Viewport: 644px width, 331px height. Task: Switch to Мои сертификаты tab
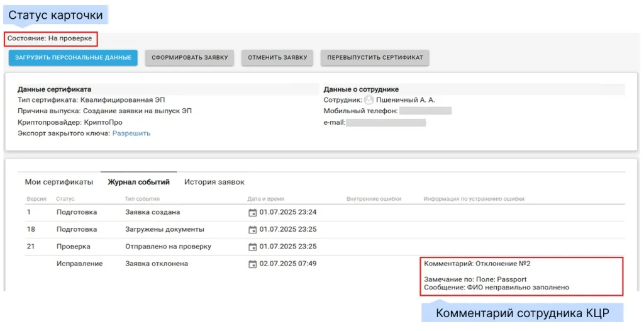click(59, 182)
